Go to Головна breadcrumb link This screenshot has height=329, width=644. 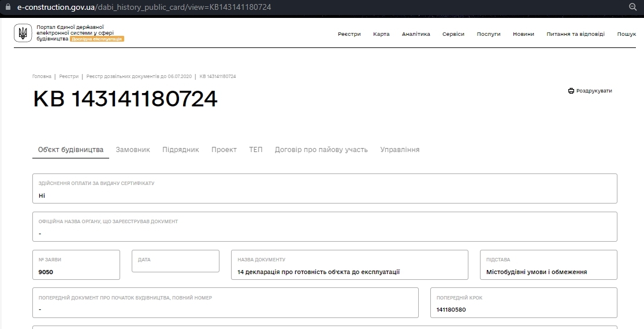pyautogui.click(x=42, y=76)
